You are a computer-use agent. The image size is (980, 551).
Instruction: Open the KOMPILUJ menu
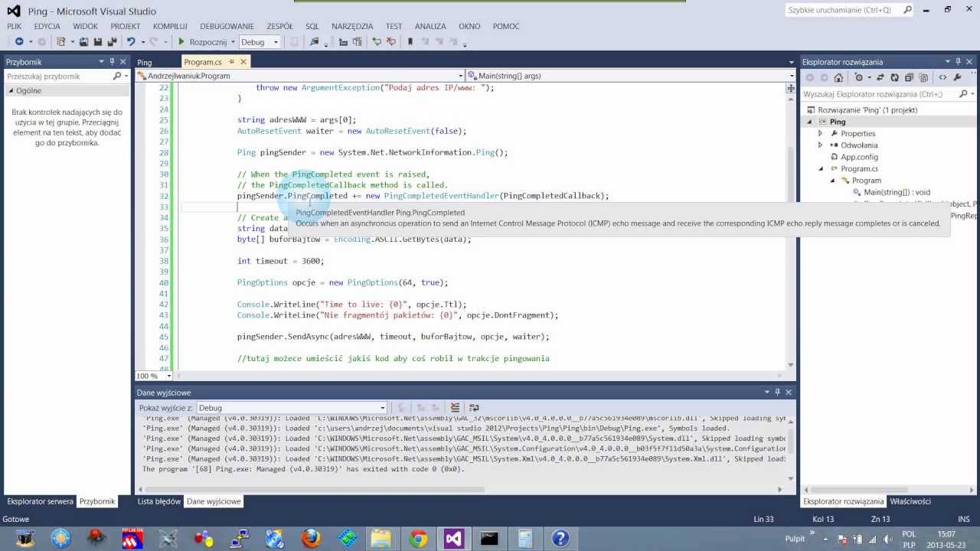[x=170, y=26]
